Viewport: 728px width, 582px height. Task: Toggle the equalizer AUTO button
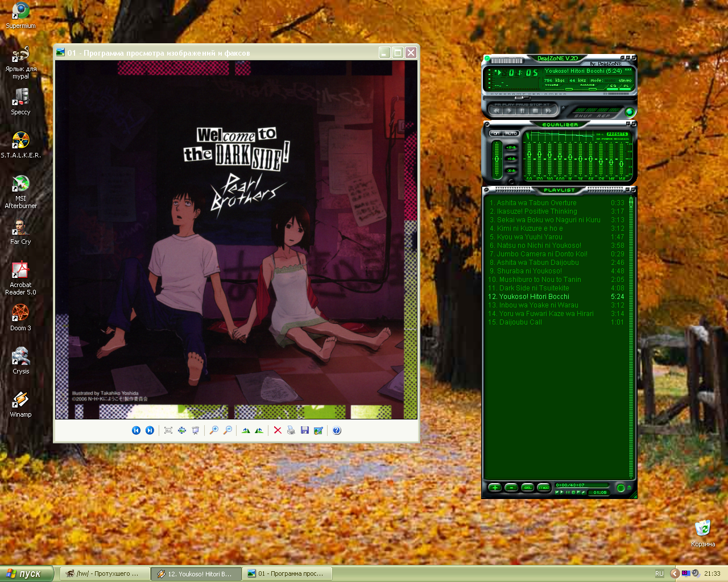511,134
